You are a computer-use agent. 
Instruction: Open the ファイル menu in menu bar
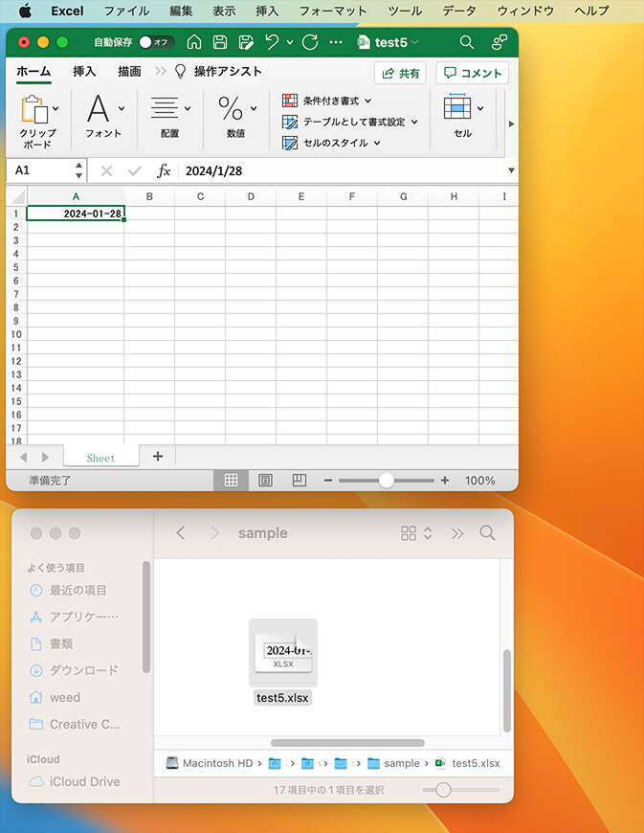tap(126, 11)
